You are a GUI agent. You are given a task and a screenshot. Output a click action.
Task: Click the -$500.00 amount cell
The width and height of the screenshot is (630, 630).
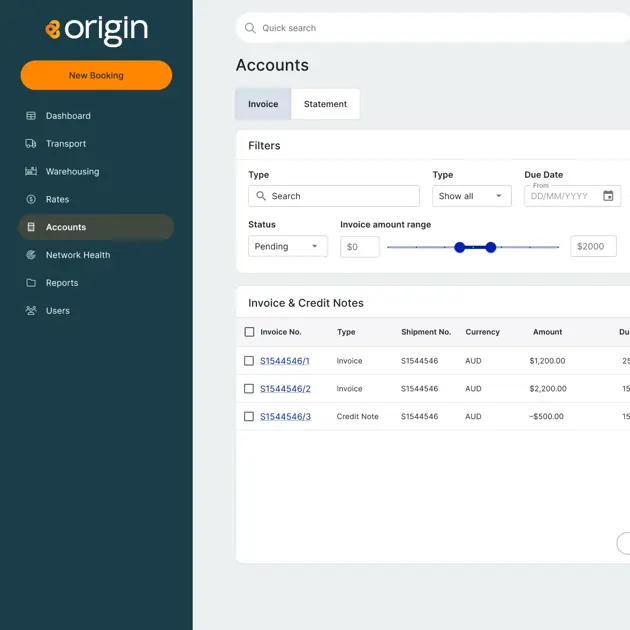[546, 416]
